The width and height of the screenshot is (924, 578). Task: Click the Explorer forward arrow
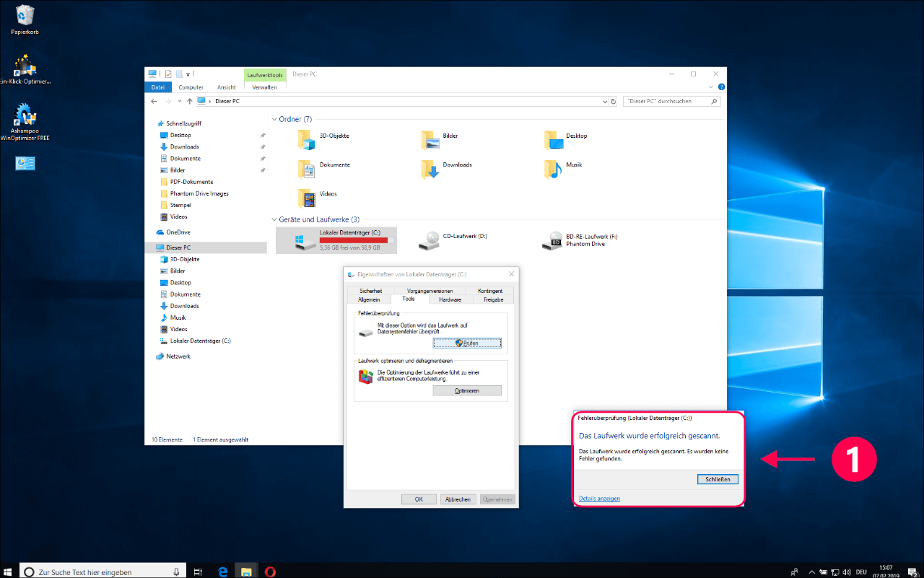[x=167, y=101]
